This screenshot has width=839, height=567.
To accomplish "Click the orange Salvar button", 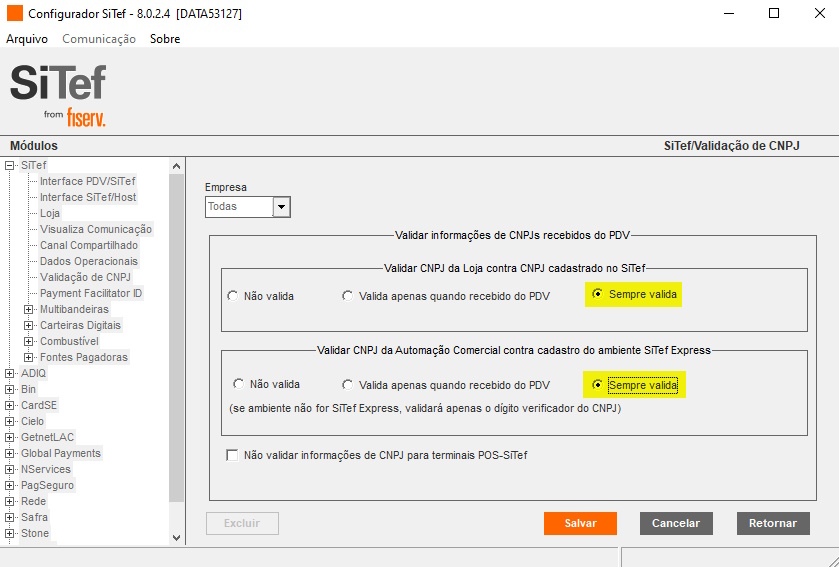I will pos(580,523).
